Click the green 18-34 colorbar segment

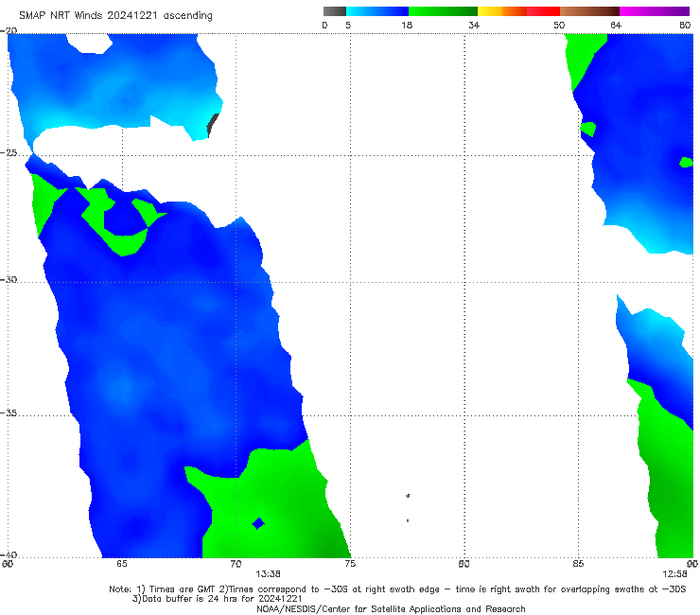443,11
